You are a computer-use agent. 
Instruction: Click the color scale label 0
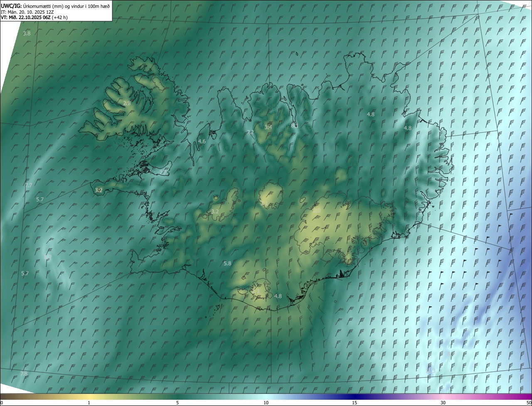[2, 403]
